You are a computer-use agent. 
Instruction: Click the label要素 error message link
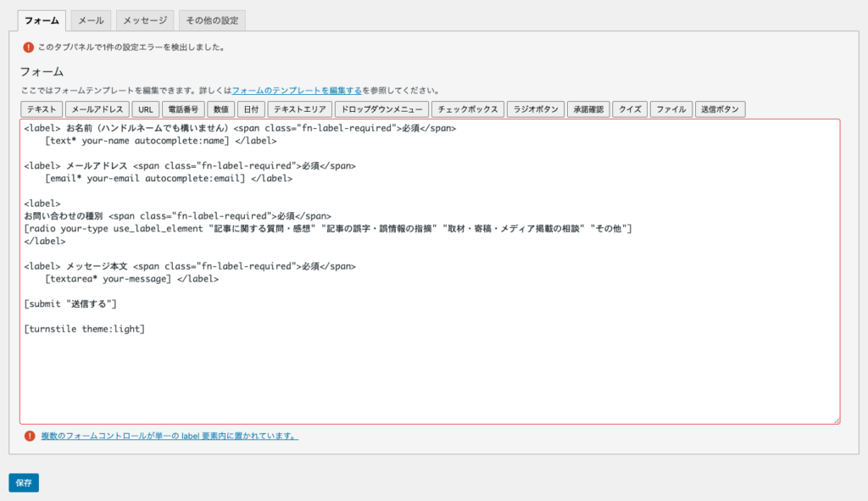point(170,437)
